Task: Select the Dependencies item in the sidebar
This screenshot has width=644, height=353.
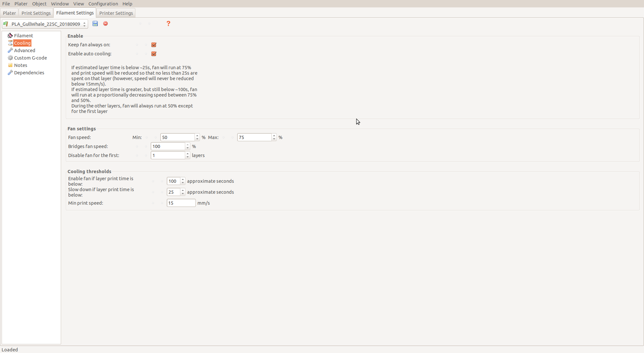Action: 29,72
